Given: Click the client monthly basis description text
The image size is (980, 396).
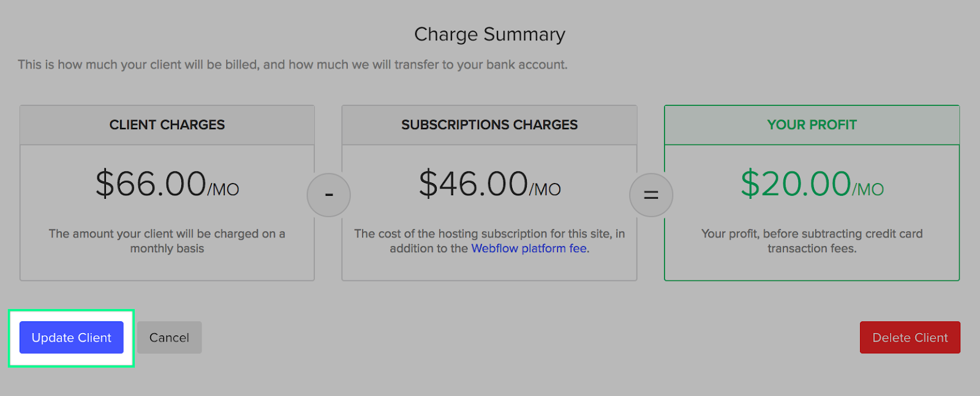Looking at the screenshot, I should coord(167,241).
